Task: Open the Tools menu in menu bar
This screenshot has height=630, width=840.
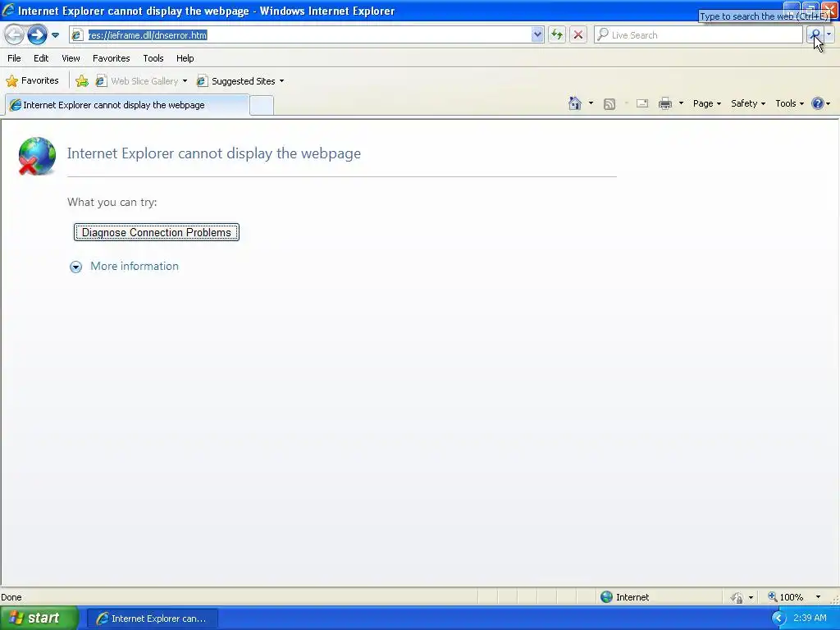Action: pyautogui.click(x=153, y=58)
